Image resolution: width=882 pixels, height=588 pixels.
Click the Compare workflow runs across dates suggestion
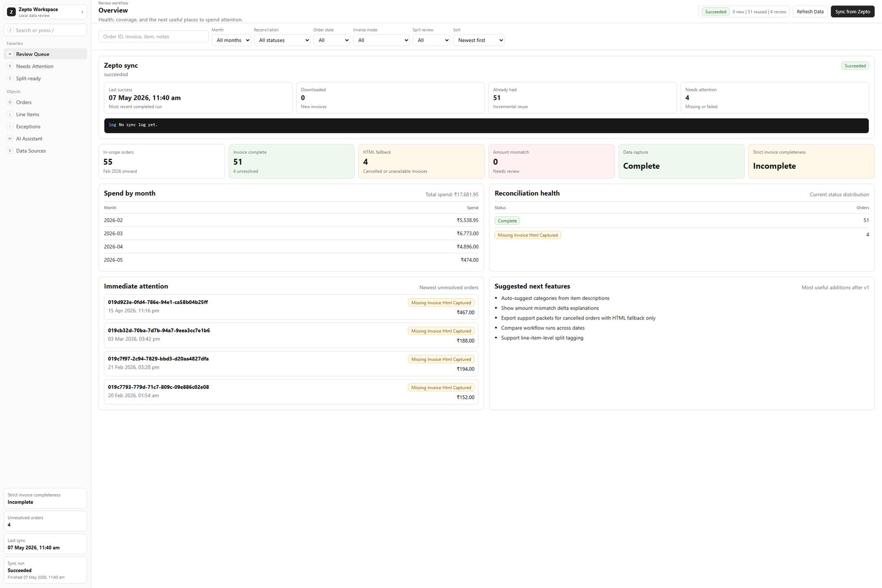[x=543, y=328]
